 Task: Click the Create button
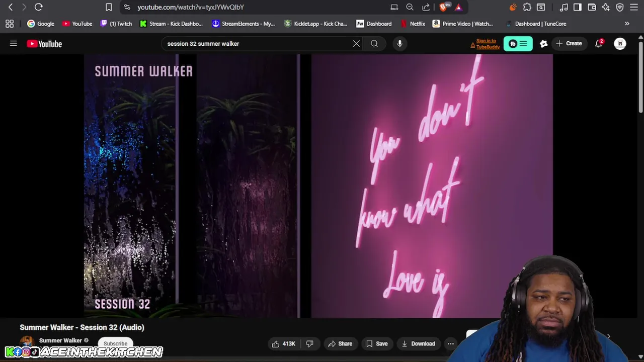569,44
